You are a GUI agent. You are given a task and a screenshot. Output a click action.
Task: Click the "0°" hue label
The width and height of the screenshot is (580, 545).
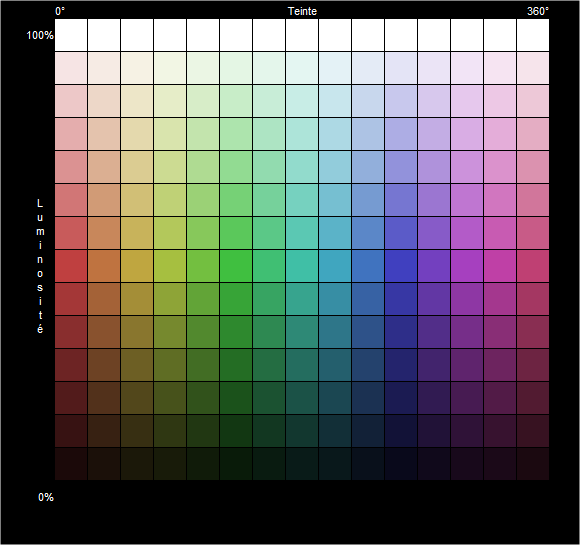[x=60, y=11]
